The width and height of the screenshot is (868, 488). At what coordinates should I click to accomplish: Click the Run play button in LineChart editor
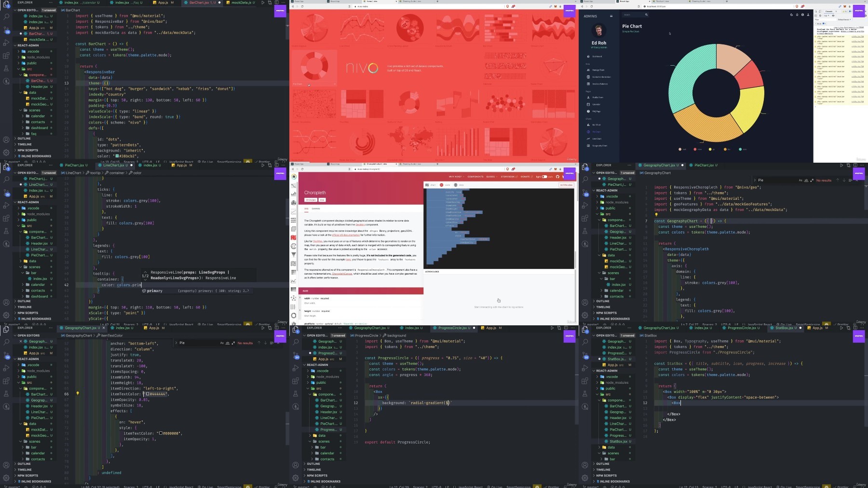click(262, 165)
